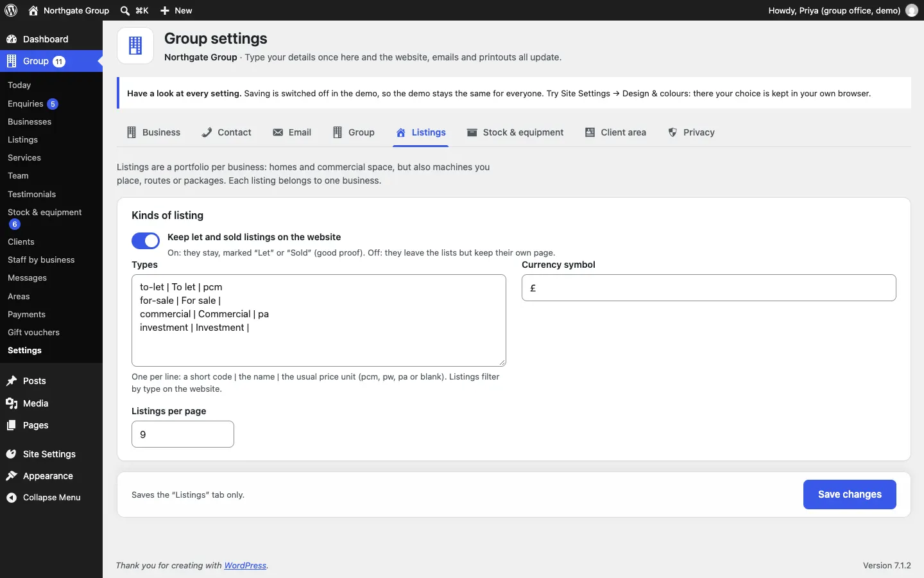924x578 pixels.
Task: Switch to Stock & equipment tab
Action: 515,132
